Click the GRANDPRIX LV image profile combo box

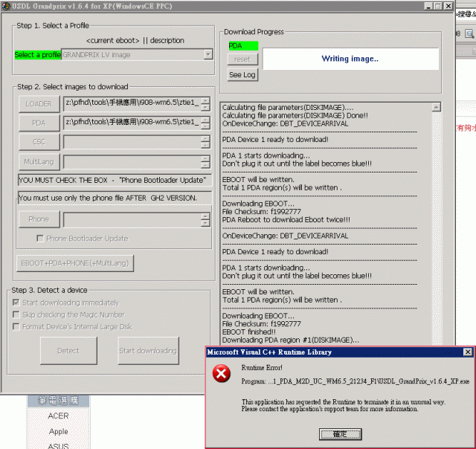(x=137, y=54)
